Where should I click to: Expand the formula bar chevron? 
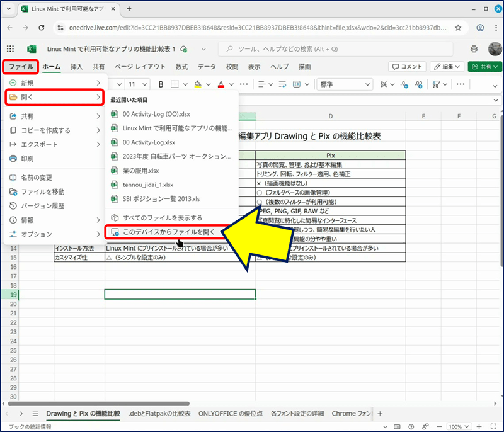496,101
